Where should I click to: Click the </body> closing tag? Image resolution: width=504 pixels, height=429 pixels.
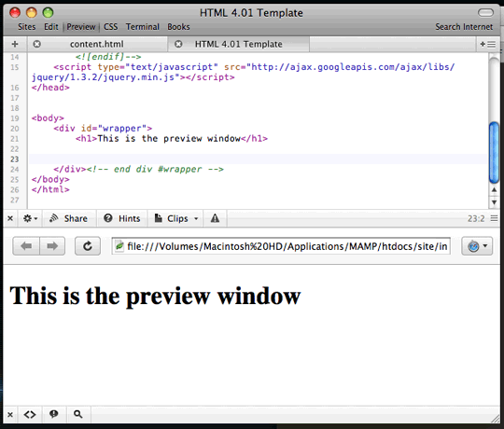pyautogui.click(x=50, y=179)
